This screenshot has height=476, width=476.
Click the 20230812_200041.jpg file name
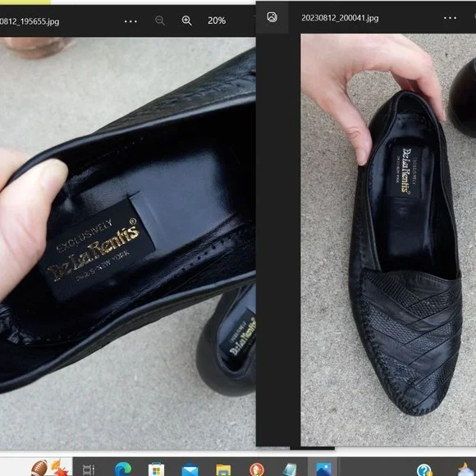[x=340, y=18]
